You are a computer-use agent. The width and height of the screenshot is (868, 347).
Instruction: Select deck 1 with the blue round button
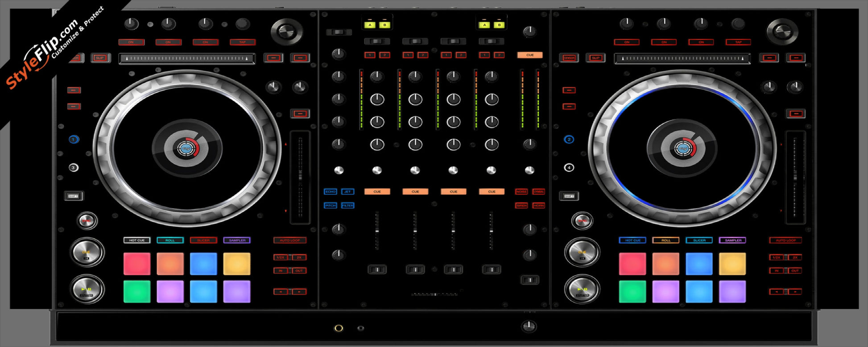click(74, 139)
